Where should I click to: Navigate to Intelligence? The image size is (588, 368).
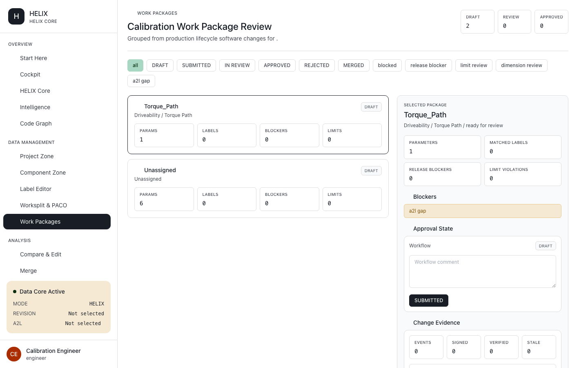57,107
